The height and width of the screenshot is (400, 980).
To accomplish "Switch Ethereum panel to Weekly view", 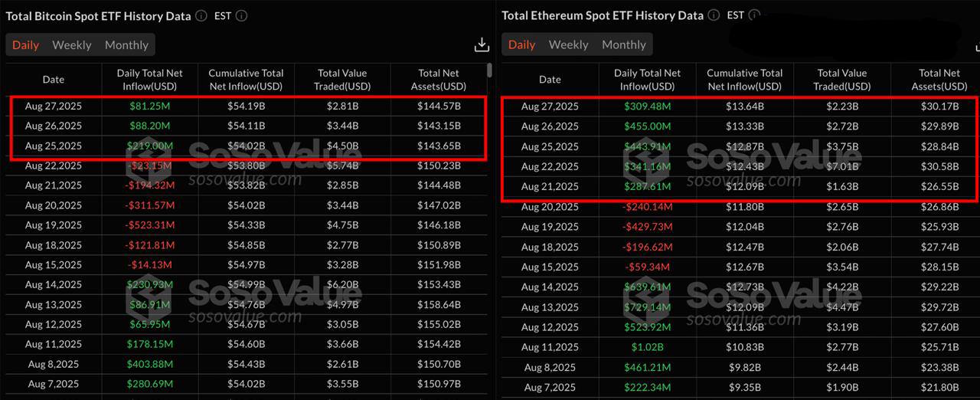I will (568, 44).
